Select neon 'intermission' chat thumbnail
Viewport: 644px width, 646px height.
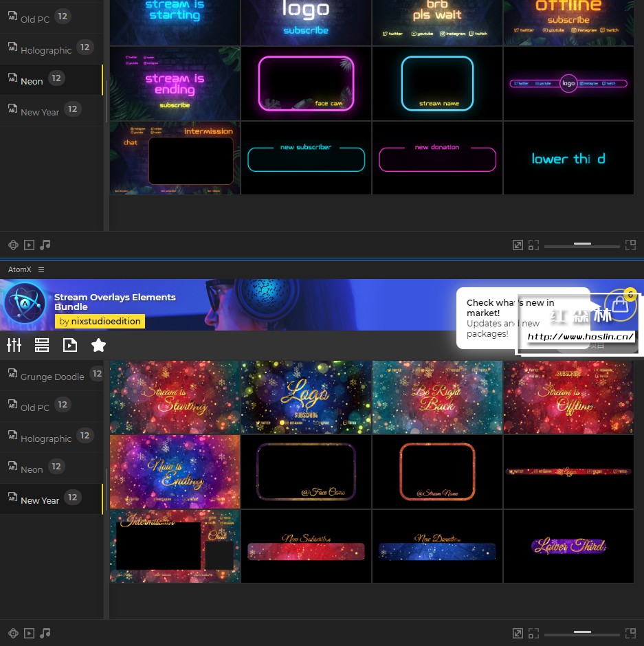tap(175, 158)
